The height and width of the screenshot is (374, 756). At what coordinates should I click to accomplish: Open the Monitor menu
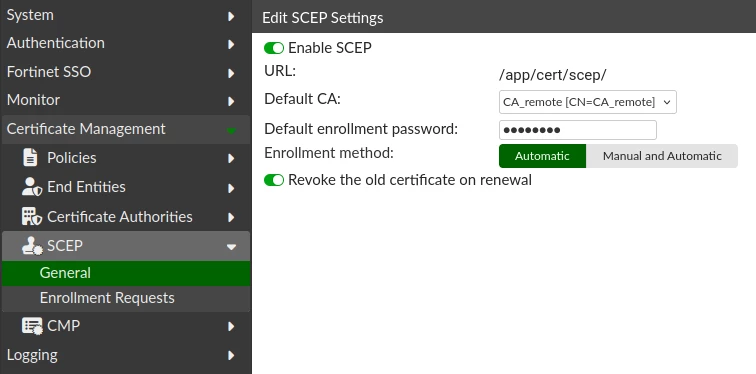pyautogui.click(x=126, y=100)
